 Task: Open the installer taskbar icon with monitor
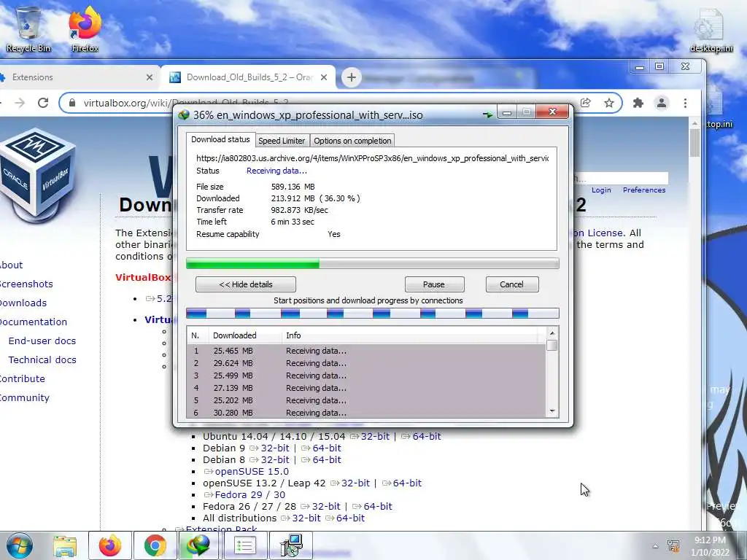[291, 545]
